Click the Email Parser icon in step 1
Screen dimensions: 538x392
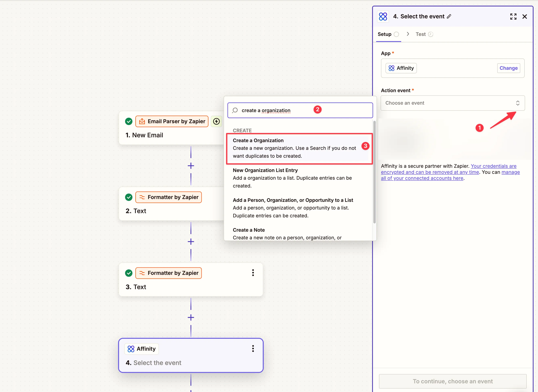(x=142, y=121)
